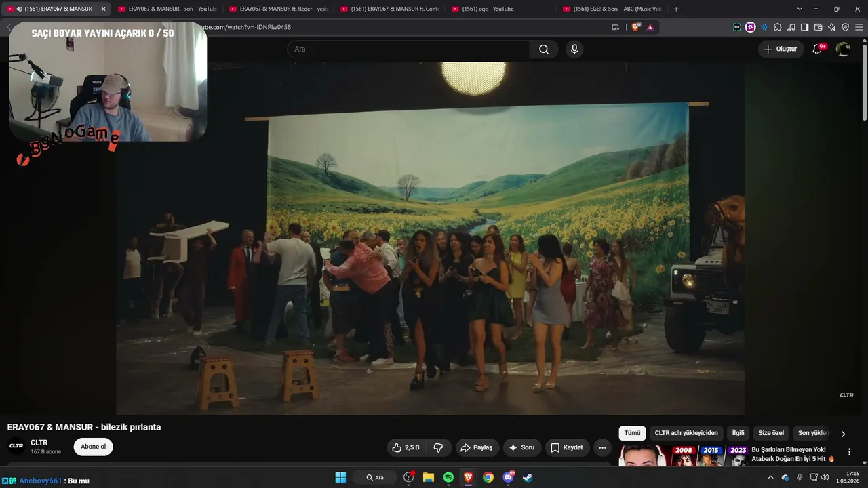
Task: Open the music note playlist icon
Action: [x=791, y=27]
